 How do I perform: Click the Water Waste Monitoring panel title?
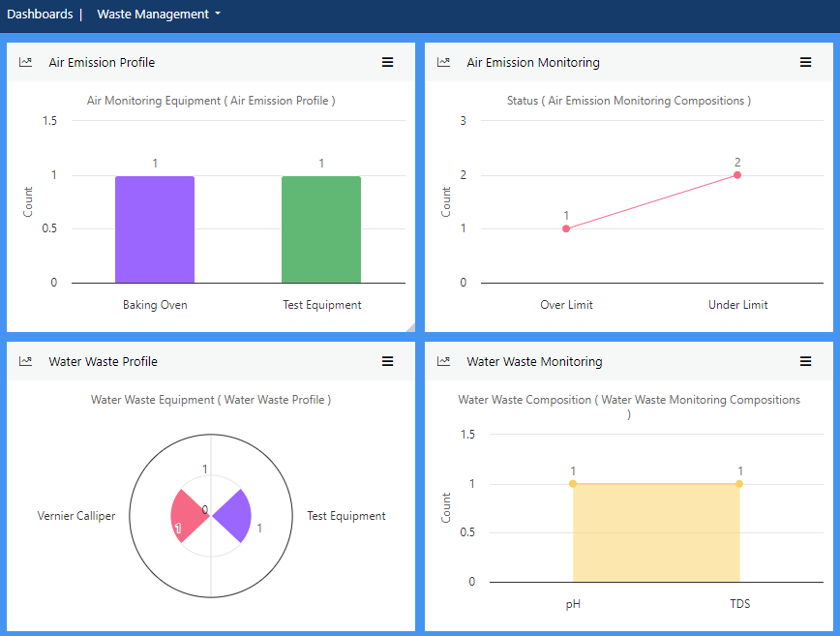(534, 361)
